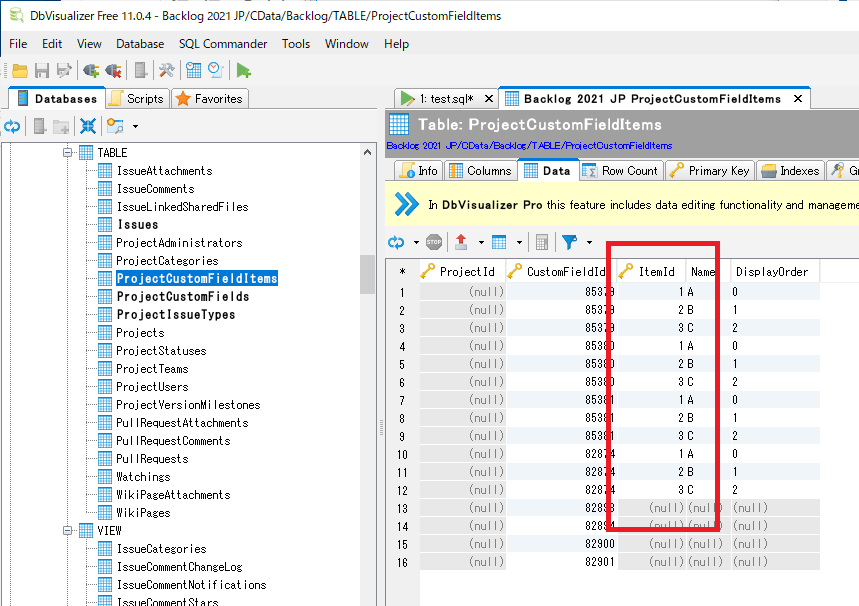The height and width of the screenshot is (606, 859).
Task: Open the SQL Commander menu
Action: click(223, 44)
